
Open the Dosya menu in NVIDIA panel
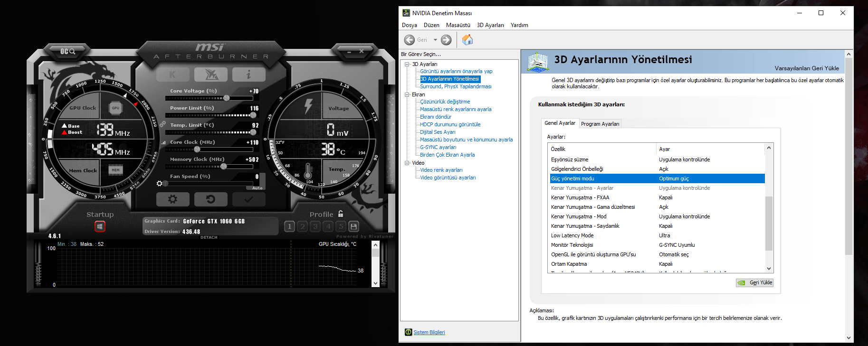pos(410,25)
